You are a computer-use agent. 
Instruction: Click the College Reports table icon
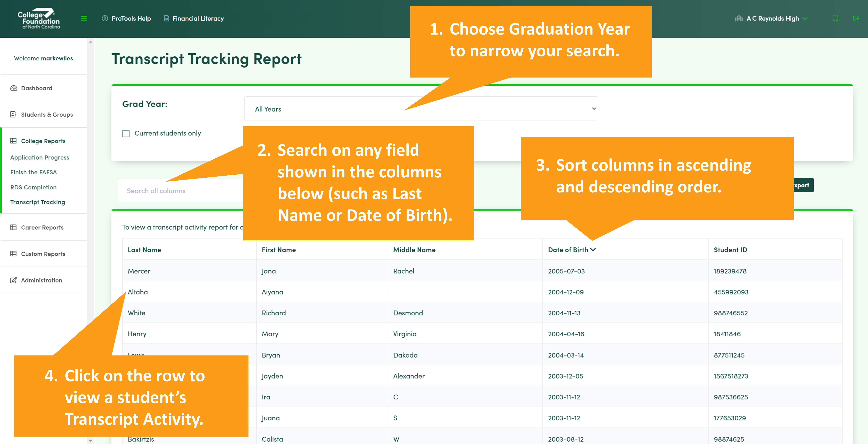[13, 141]
